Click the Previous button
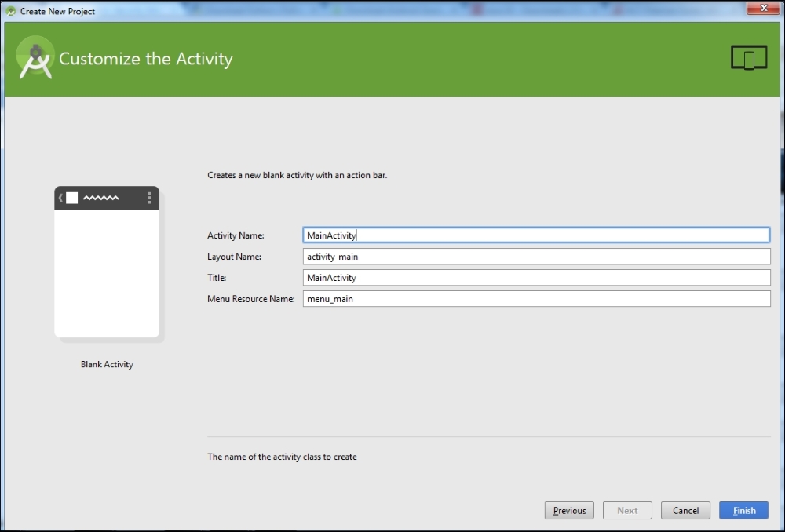Screen dimensions: 785x532 point(569,510)
